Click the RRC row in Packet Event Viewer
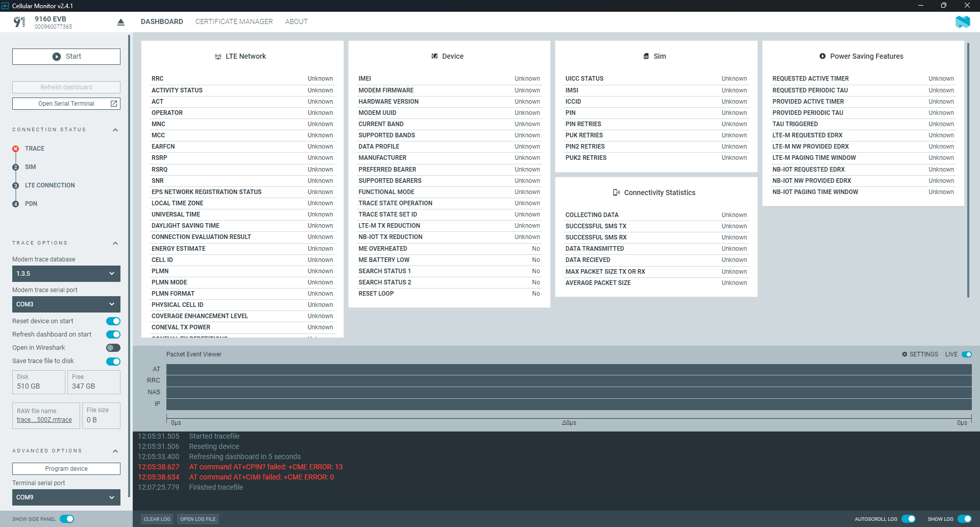Screen dimensions: 980x527 pos(569,381)
